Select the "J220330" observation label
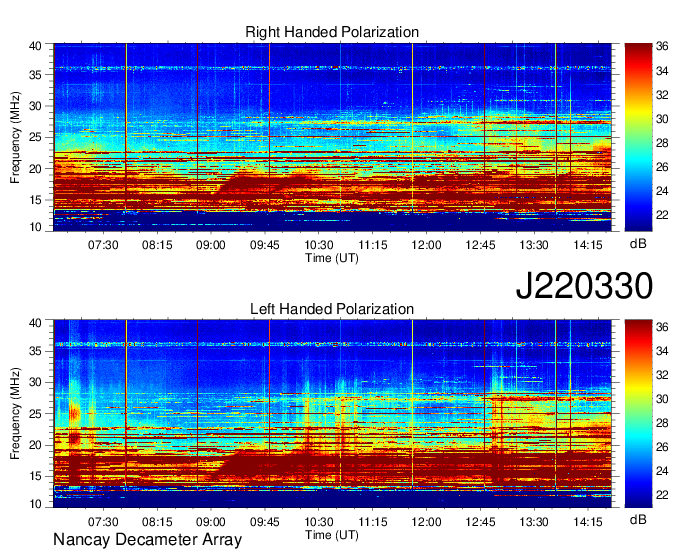This screenshot has width=680, height=552. coord(584,286)
